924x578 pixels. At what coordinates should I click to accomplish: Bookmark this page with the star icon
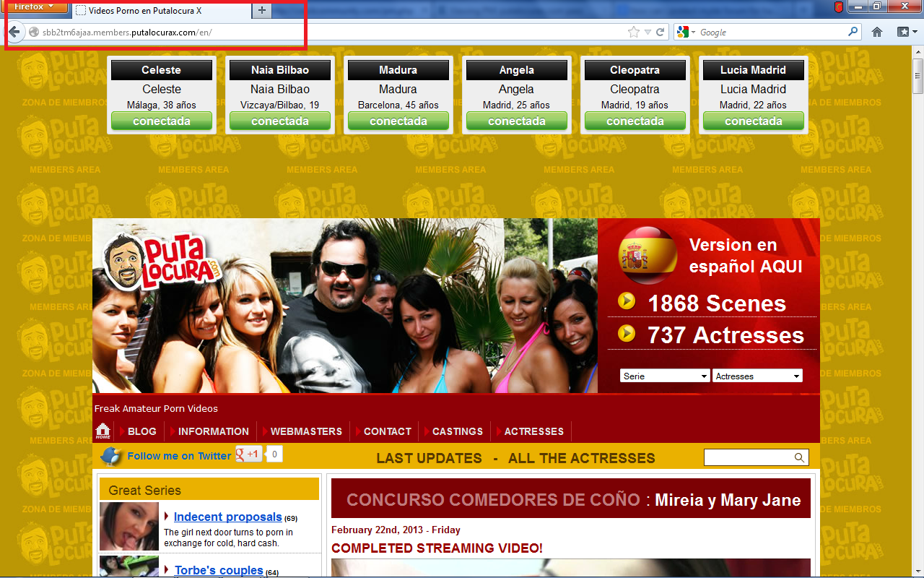634,32
